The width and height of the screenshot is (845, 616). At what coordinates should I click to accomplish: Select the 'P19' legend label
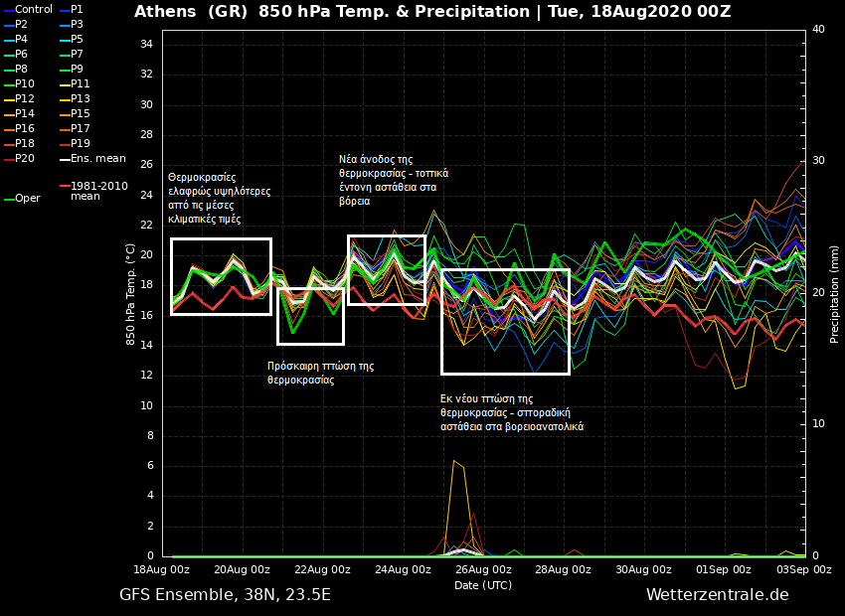(x=80, y=143)
